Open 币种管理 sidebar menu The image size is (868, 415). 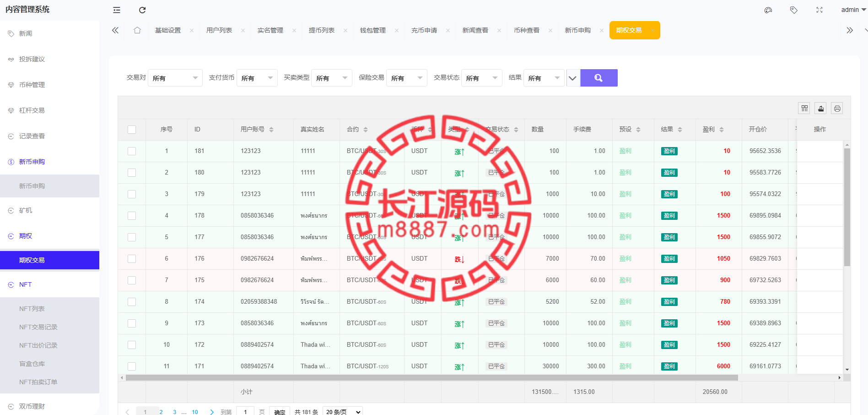pos(49,85)
